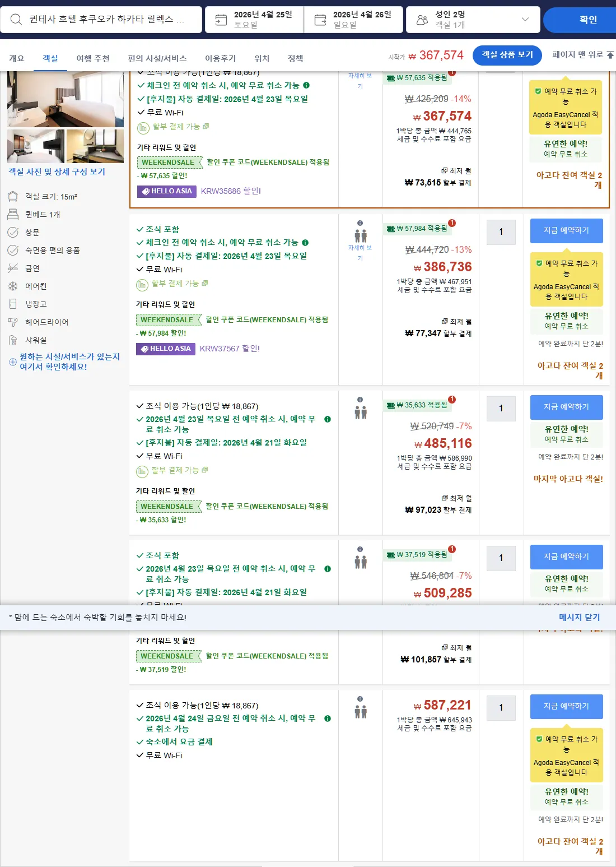
Task: Open cancellation info icon in the ₩485,116 offer
Action: [328, 419]
